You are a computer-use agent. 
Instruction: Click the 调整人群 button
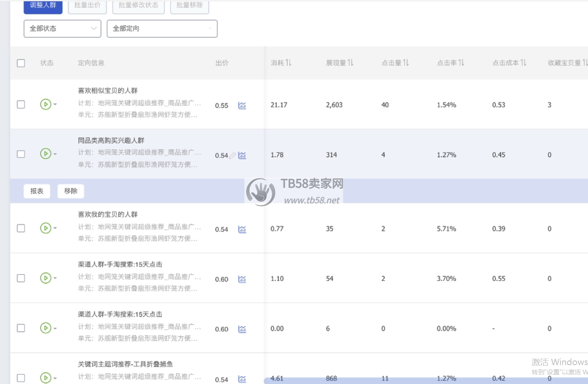coord(43,6)
